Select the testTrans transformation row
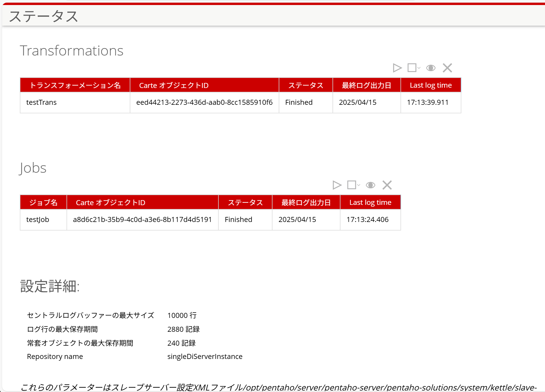Screen dimensions: 545x392 click(241, 102)
